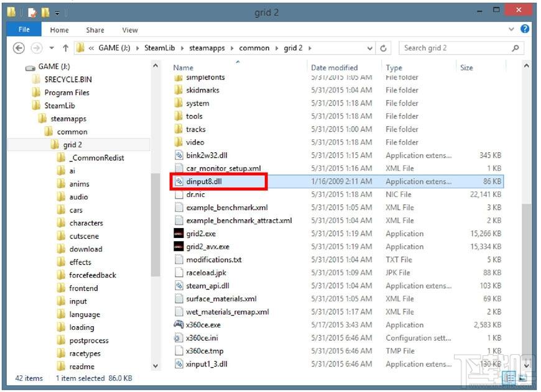Select the x360ce.ini configuration file icon
This screenshot has height=392, width=541.
(178, 337)
